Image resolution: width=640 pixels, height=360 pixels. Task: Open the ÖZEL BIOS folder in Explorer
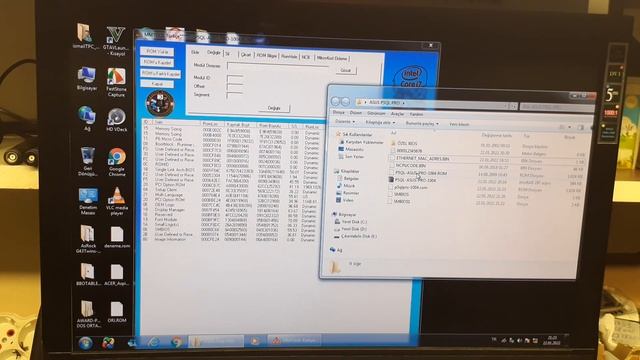pos(404,143)
